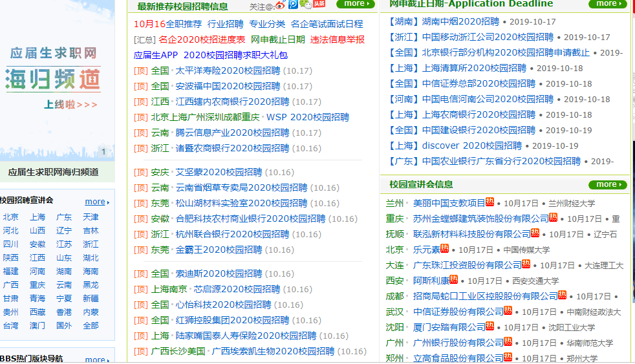635x364 pixels.
Task: Open 违法信息举报 link
Action: 338,39
